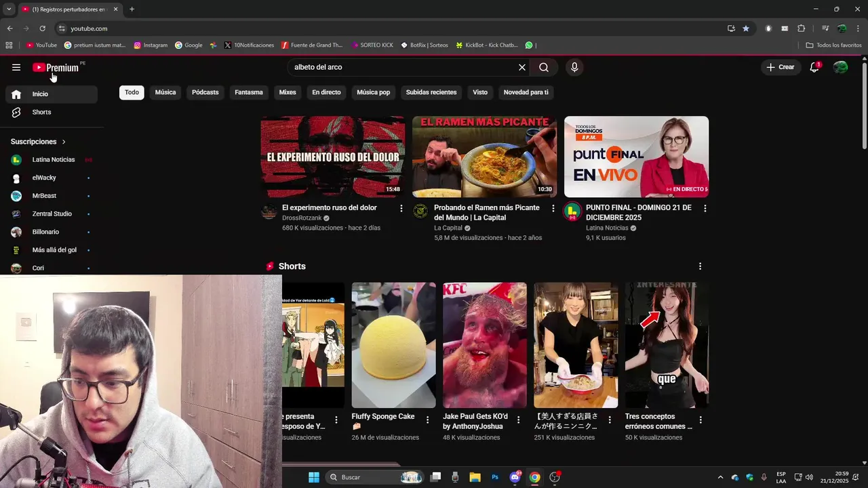This screenshot has height=488, width=868.
Task: Select the En directo filter chip
Action: (x=326, y=92)
